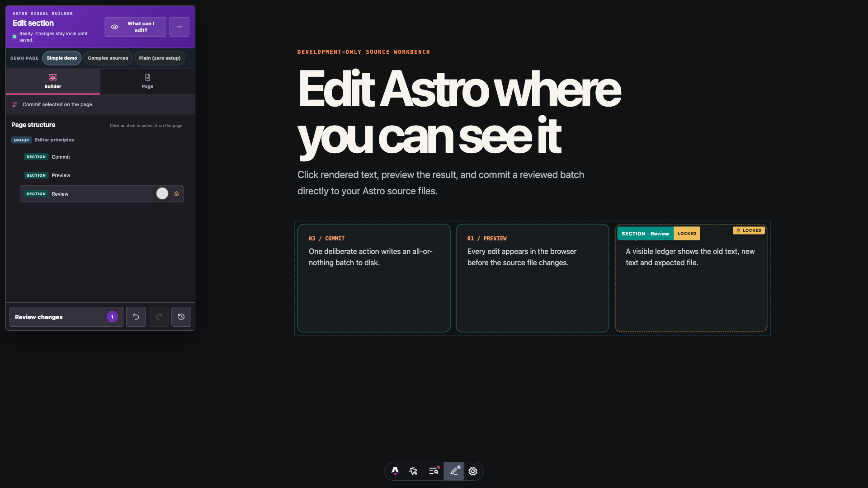Select the Simple demo page pill
Image resolution: width=868 pixels, height=488 pixels.
coord(62,58)
